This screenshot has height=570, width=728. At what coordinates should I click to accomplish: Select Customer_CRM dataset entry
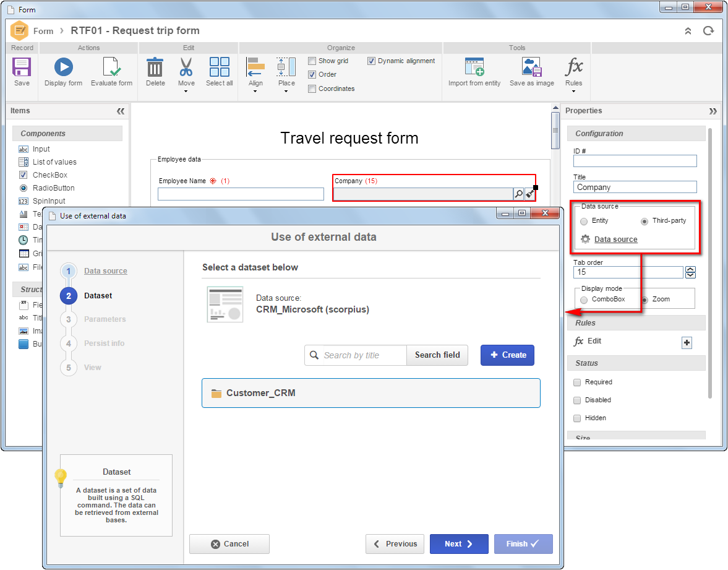(371, 393)
